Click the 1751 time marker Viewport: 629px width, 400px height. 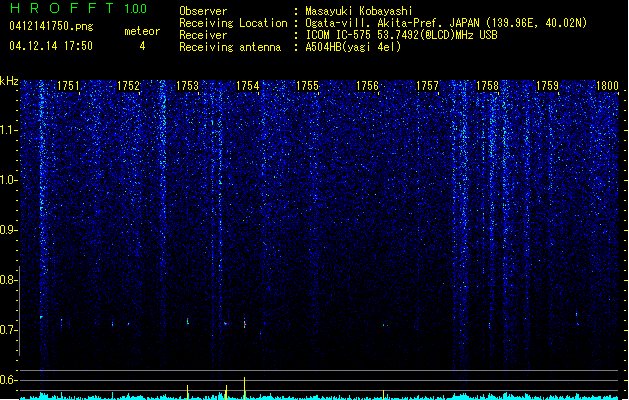click(x=68, y=86)
